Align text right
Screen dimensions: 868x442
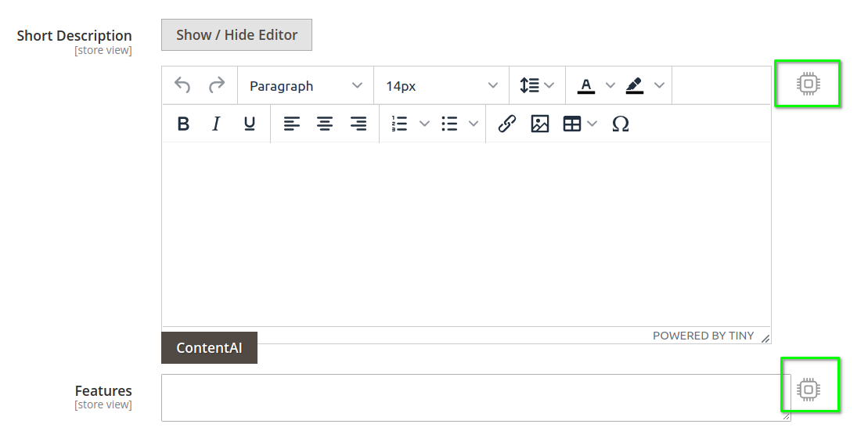358,124
